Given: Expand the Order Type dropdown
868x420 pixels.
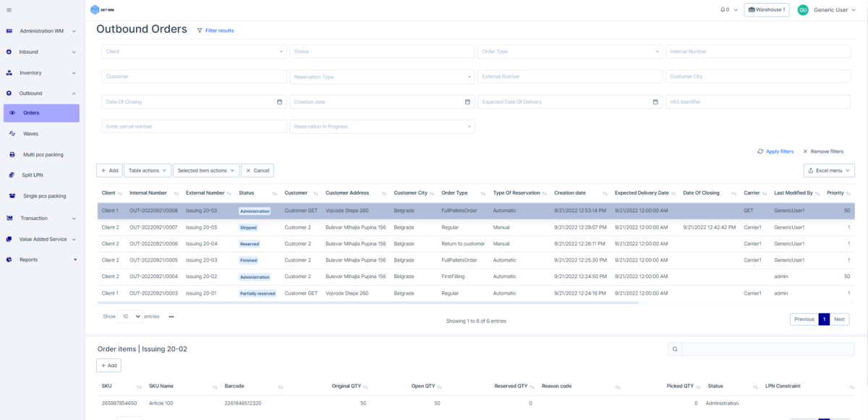Looking at the screenshot, I should (657, 51).
